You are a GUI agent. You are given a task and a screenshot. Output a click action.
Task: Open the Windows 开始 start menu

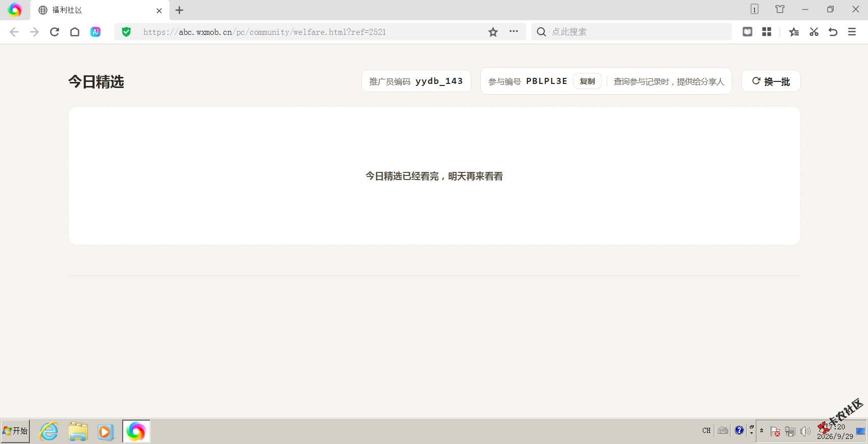click(15, 431)
